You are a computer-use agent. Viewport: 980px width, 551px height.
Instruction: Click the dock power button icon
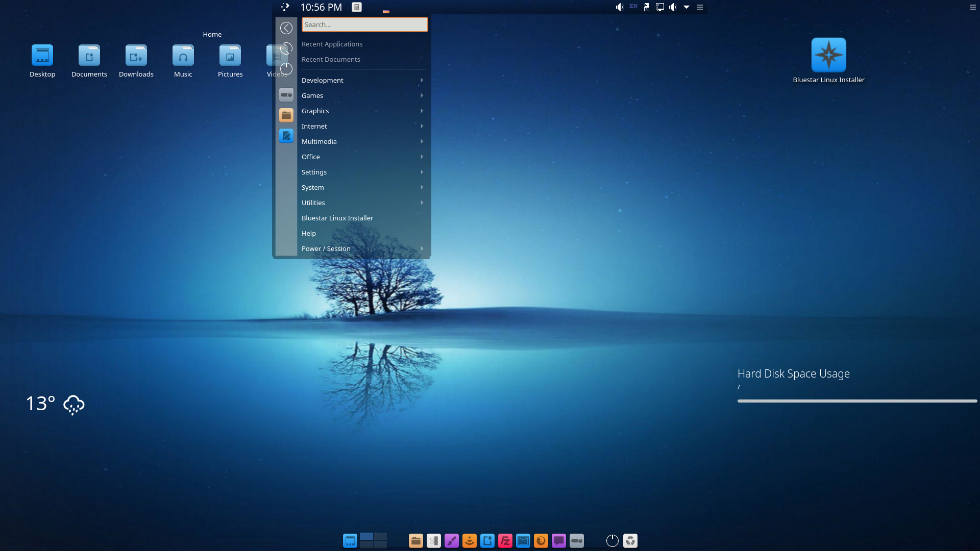612,541
